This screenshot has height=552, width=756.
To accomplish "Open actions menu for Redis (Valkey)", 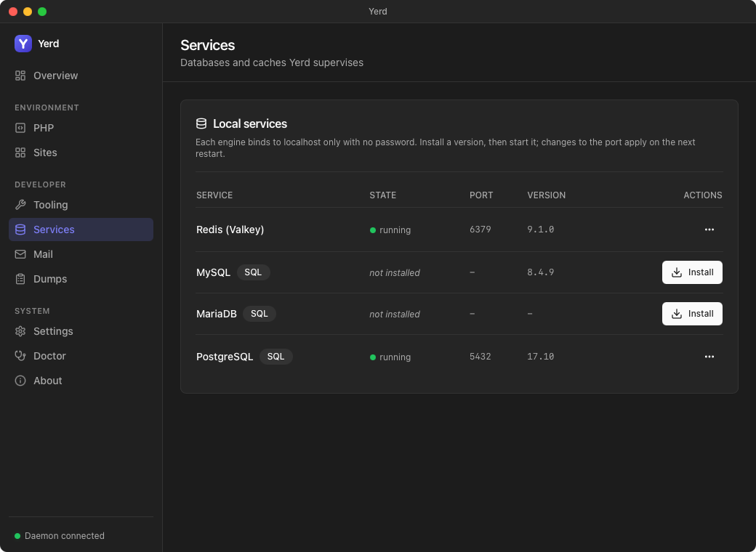I will click(709, 230).
